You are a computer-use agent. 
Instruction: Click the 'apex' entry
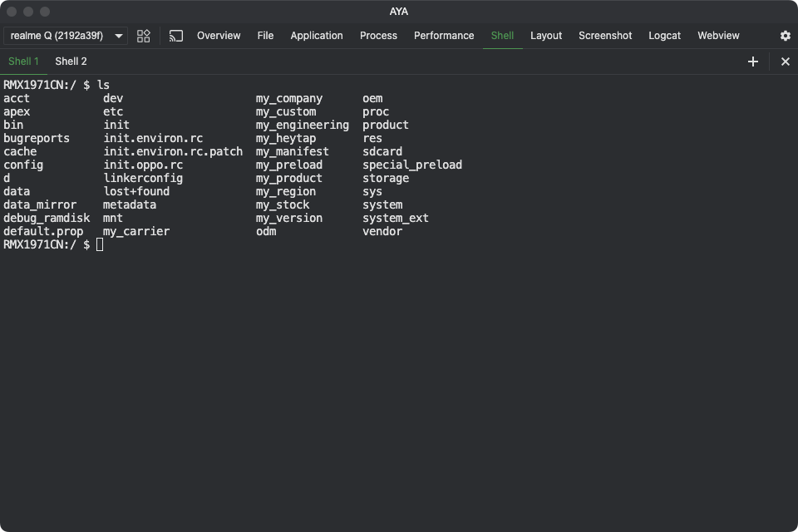point(17,112)
